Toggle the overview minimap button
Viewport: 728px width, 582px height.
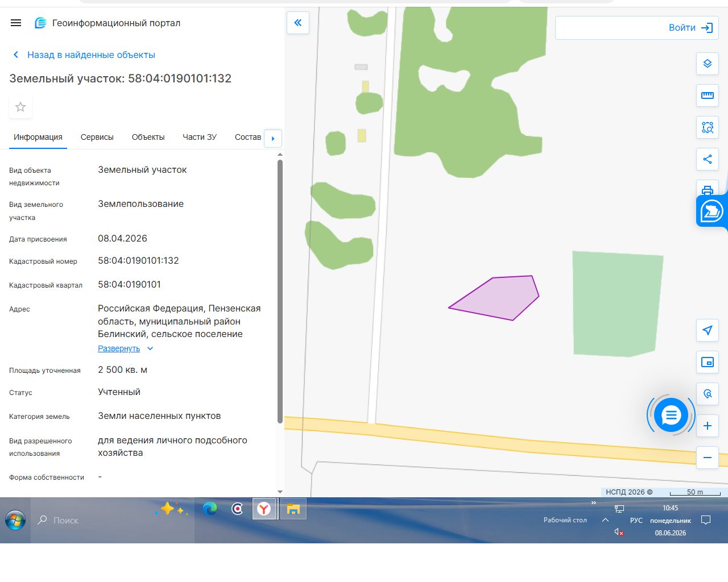coord(708,362)
